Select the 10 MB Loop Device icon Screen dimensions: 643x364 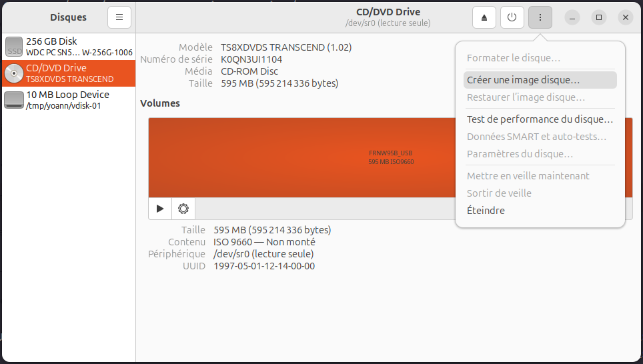click(x=13, y=100)
